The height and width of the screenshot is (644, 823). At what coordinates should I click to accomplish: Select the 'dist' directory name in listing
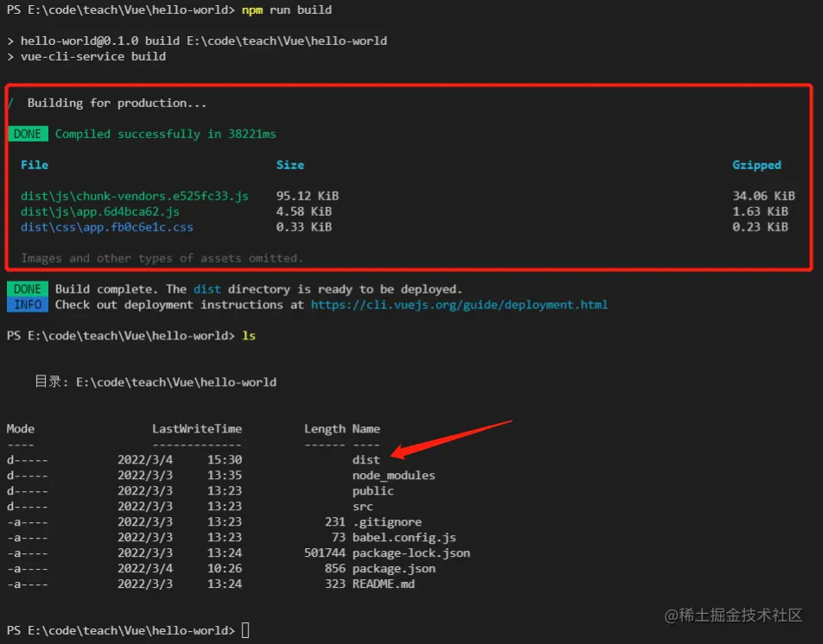pyautogui.click(x=366, y=460)
